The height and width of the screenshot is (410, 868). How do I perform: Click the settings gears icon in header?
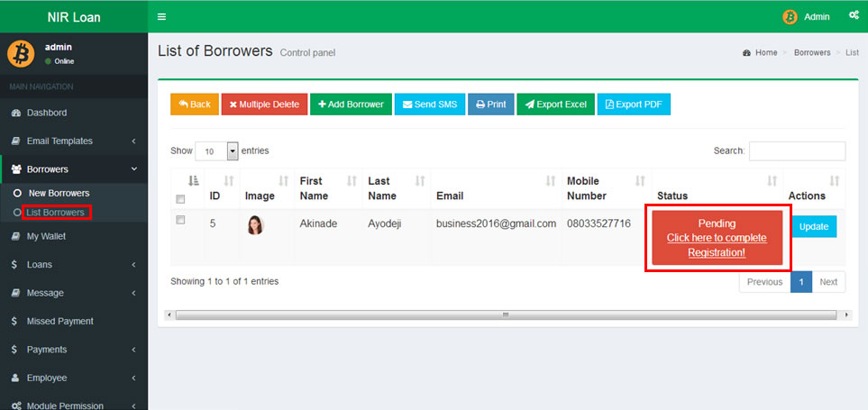854,15
